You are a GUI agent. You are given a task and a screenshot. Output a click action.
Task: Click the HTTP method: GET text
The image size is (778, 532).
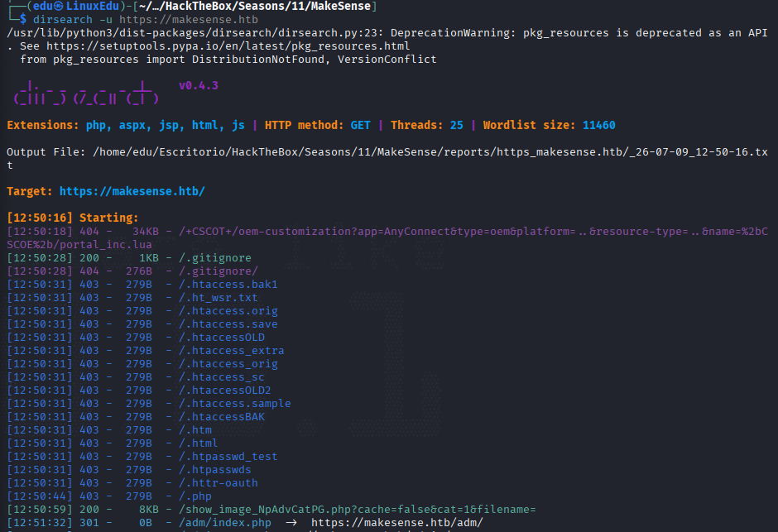(318, 126)
